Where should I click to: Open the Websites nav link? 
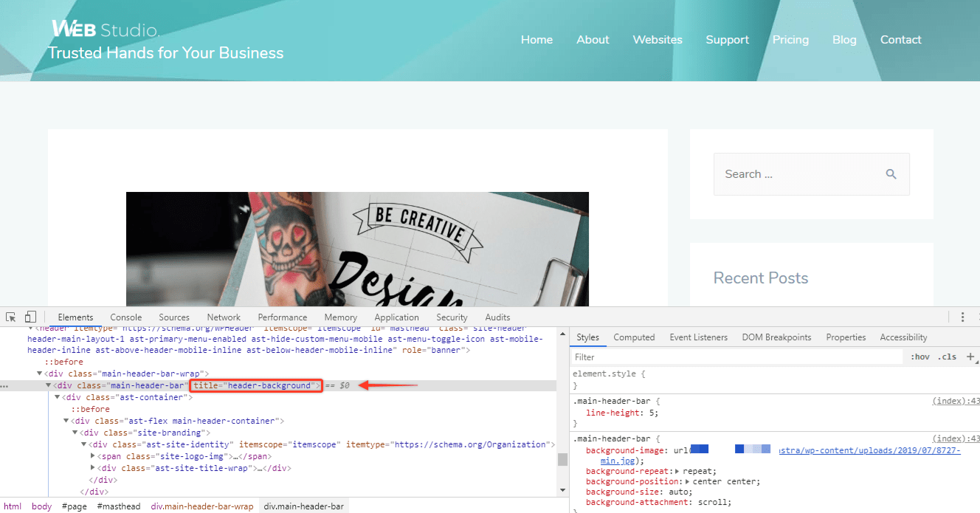coord(658,40)
